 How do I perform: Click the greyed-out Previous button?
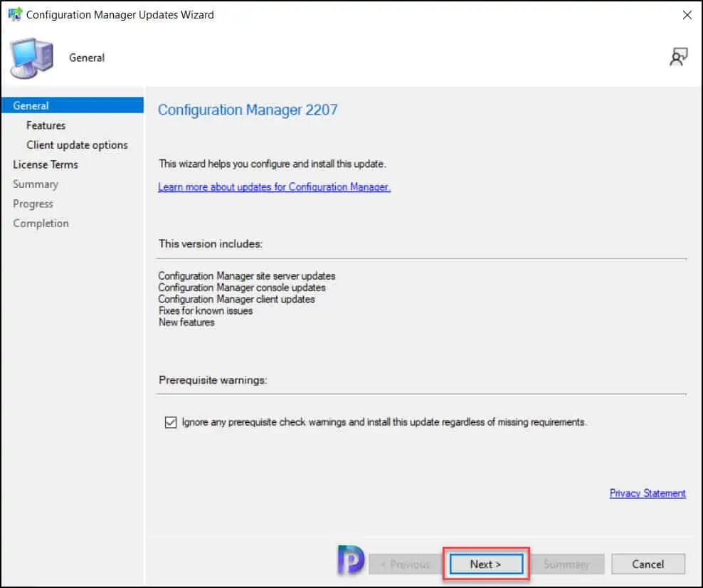pyautogui.click(x=405, y=564)
